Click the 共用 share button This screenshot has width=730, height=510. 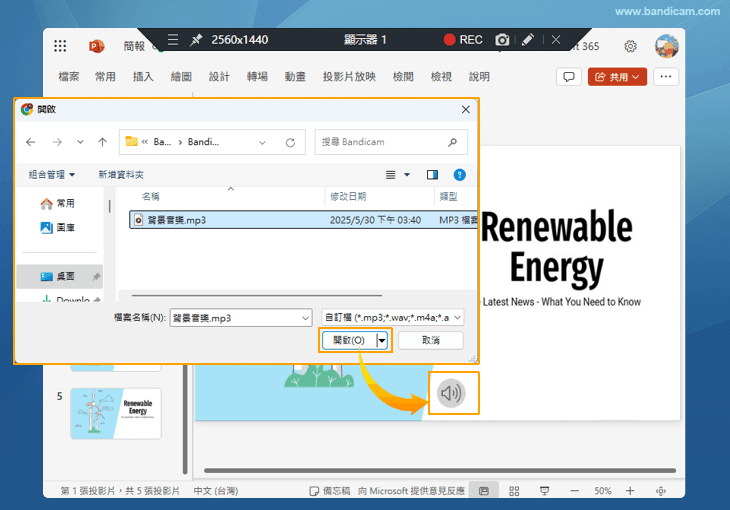(617, 77)
